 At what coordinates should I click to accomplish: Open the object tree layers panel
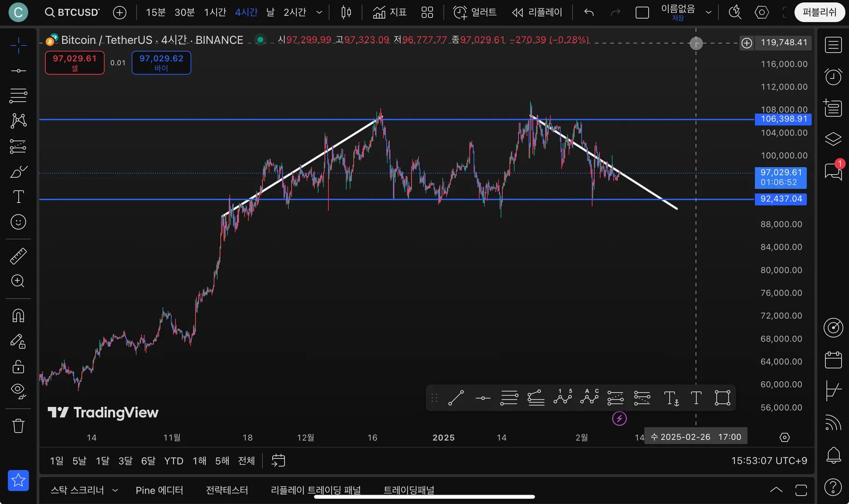[x=833, y=139]
